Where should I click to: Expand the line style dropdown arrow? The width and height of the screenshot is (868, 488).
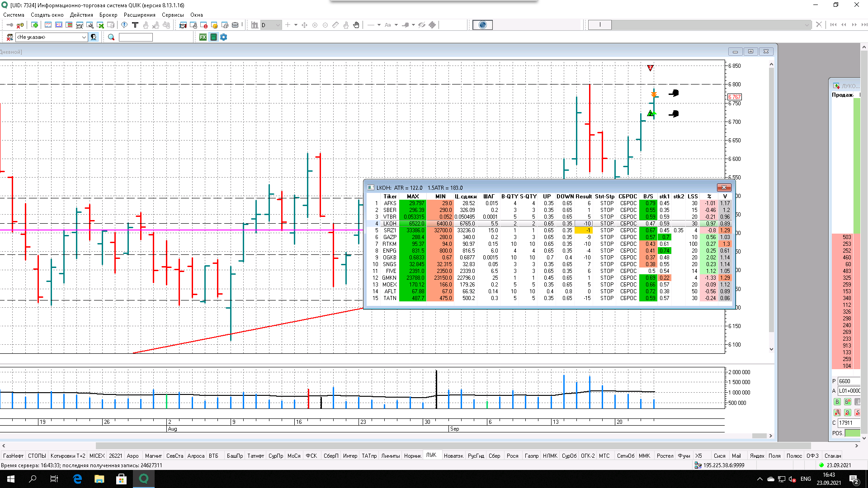[x=379, y=25]
